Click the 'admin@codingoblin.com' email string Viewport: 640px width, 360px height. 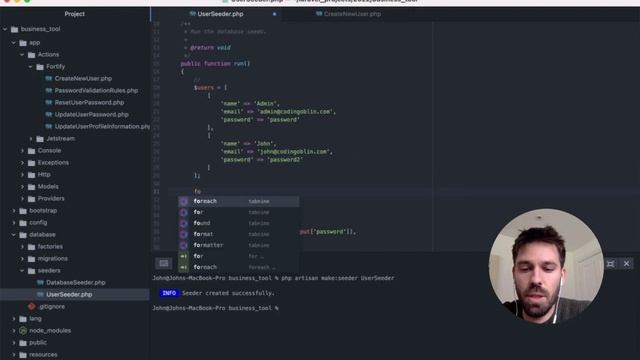point(294,112)
